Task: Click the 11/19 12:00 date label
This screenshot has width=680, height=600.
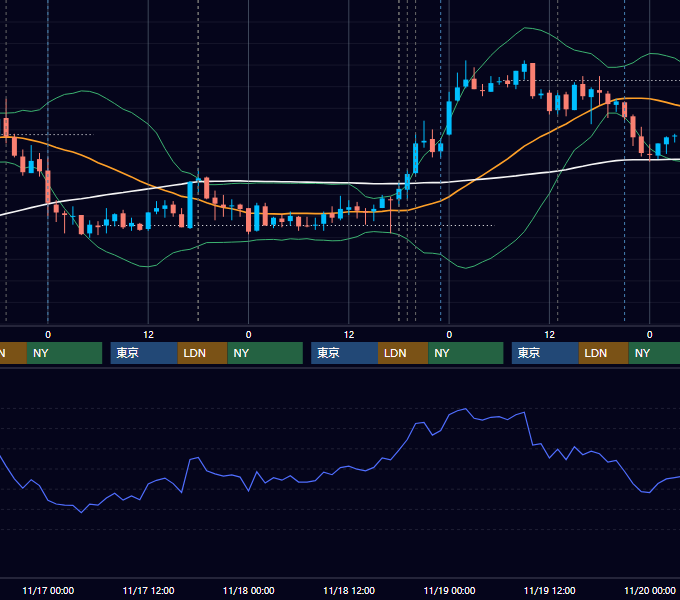Action: point(549,590)
